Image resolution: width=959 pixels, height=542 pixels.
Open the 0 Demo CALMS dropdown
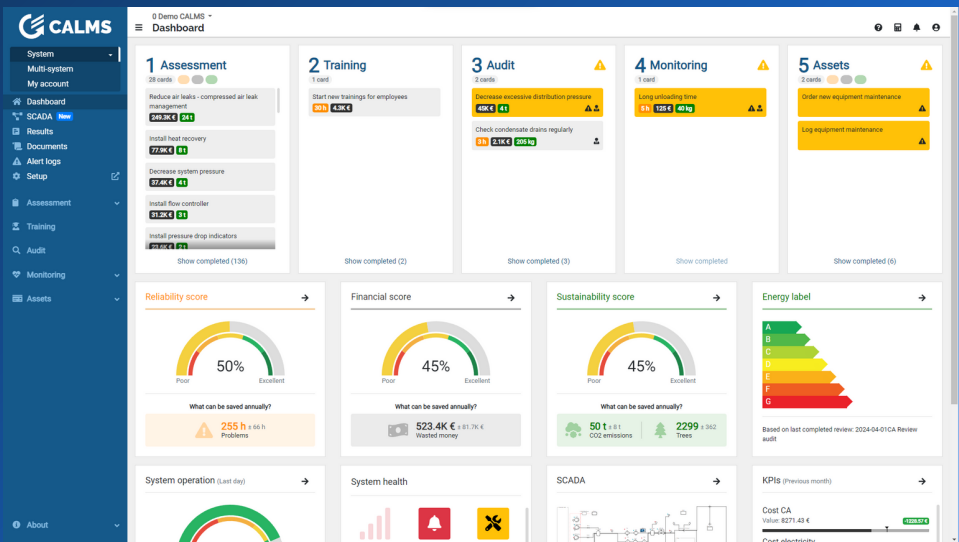point(182,17)
